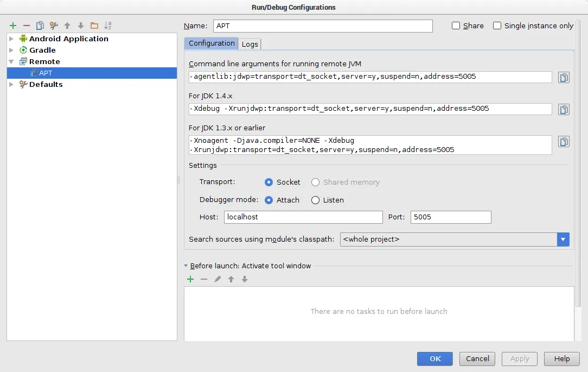Remove selected configuration with the red minus icon
The image size is (588, 372).
click(x=27, y=26)
